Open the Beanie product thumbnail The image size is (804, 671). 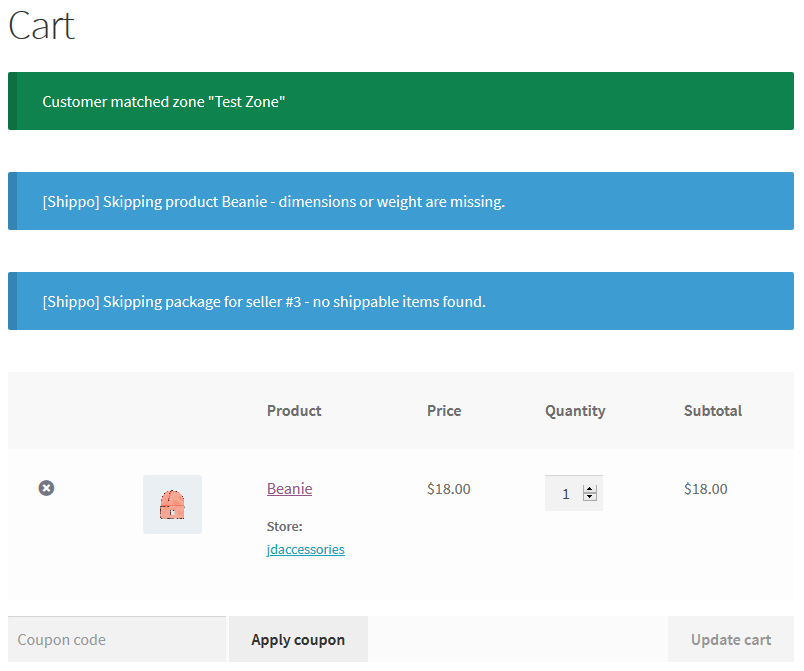coord(172,504)
